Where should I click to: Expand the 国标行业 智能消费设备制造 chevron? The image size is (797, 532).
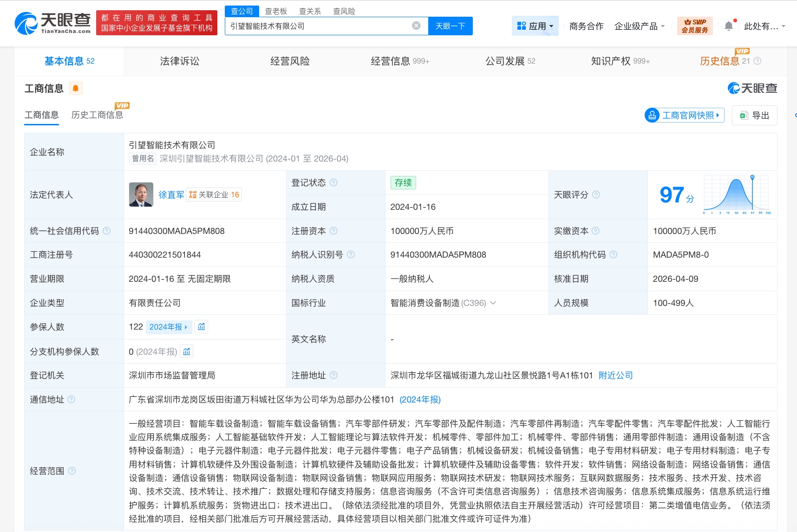[493, 303]
